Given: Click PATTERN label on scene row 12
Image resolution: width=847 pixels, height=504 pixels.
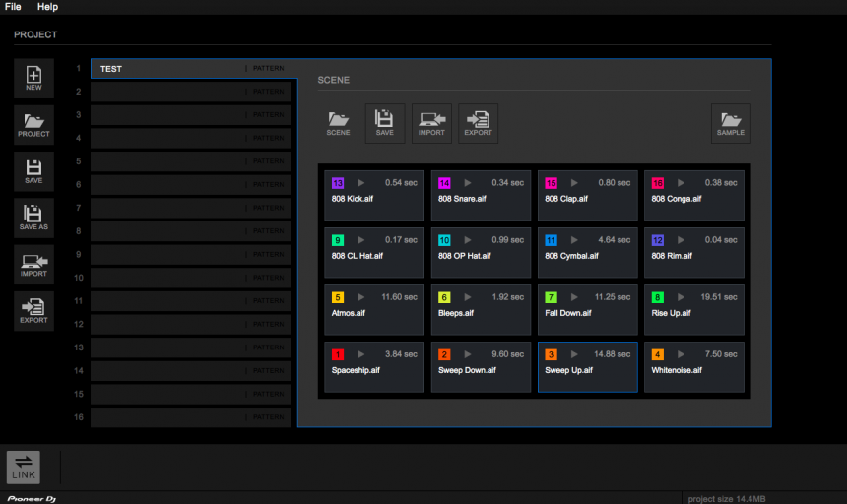Looking at the screenshot, I should pyautogui.click(x=268, y=324).
